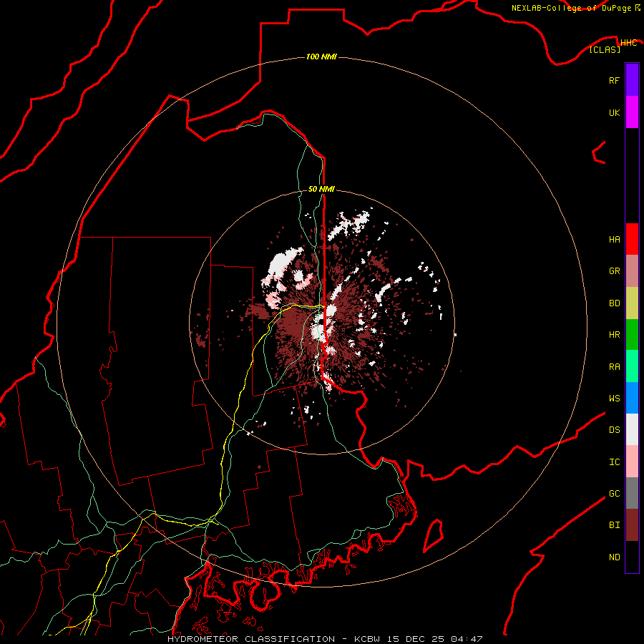
Task: Click the [CLAS] units label
Action: (x=605, y=49)
